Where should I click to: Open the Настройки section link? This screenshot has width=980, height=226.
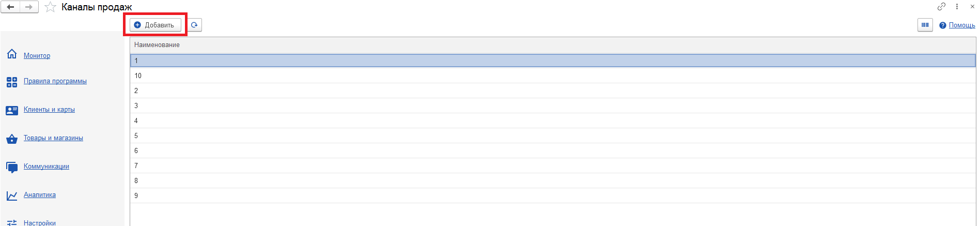tap(40, 223)
